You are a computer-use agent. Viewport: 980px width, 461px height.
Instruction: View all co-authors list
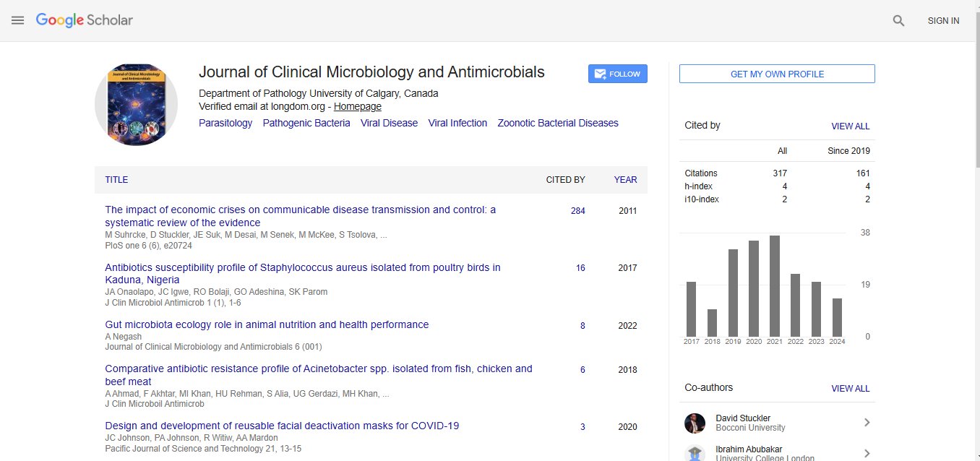[x=850, y=388]
